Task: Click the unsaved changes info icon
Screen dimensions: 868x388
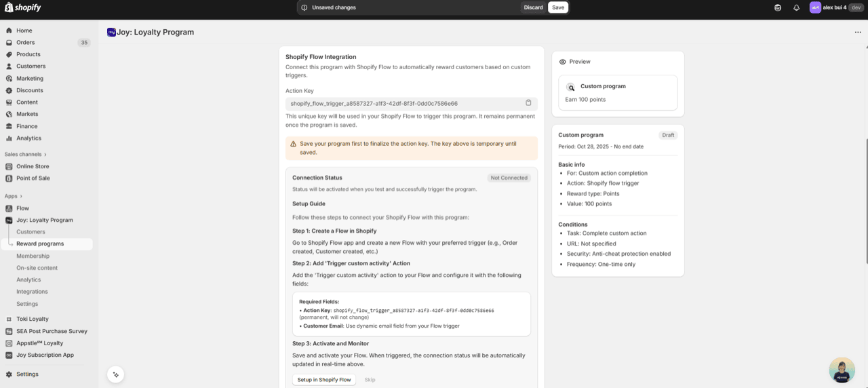Action: [304, 7]
